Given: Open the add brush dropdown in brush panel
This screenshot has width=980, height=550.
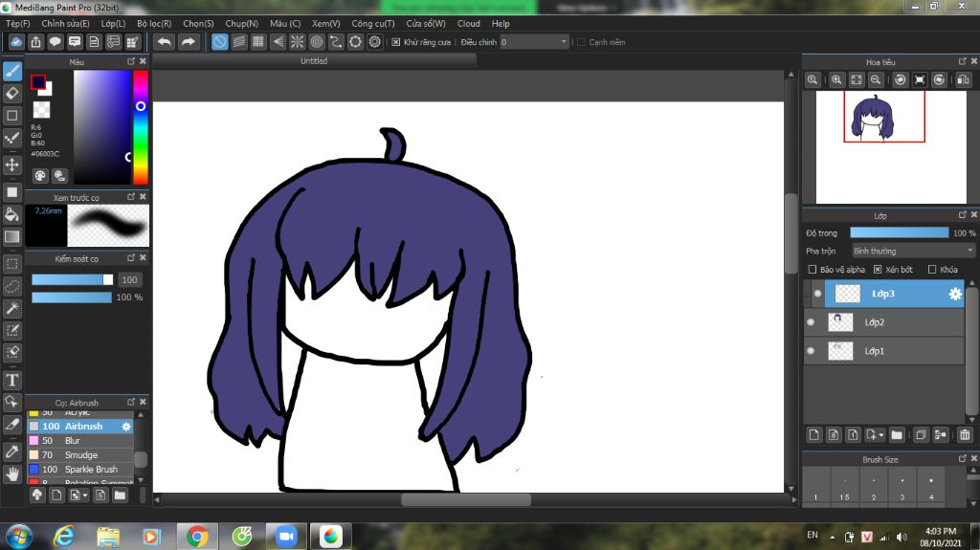Looking at the screenshot, I should (x=85, y=495).
